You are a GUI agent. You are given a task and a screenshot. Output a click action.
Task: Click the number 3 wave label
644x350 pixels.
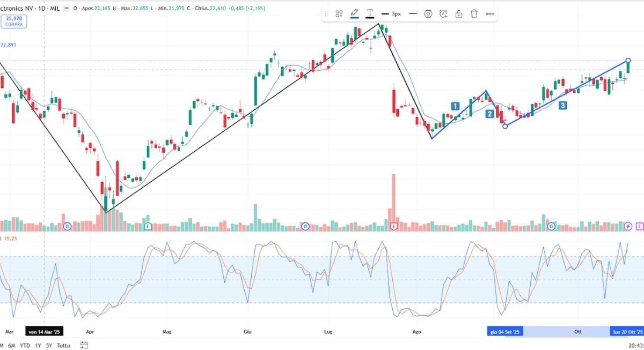(x=562, y=106)
